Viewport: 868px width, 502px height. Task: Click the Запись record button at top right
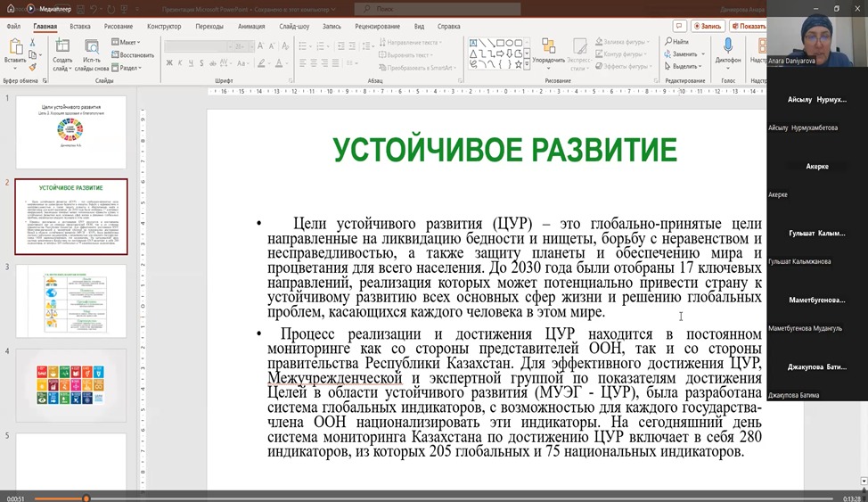[708, 26]
